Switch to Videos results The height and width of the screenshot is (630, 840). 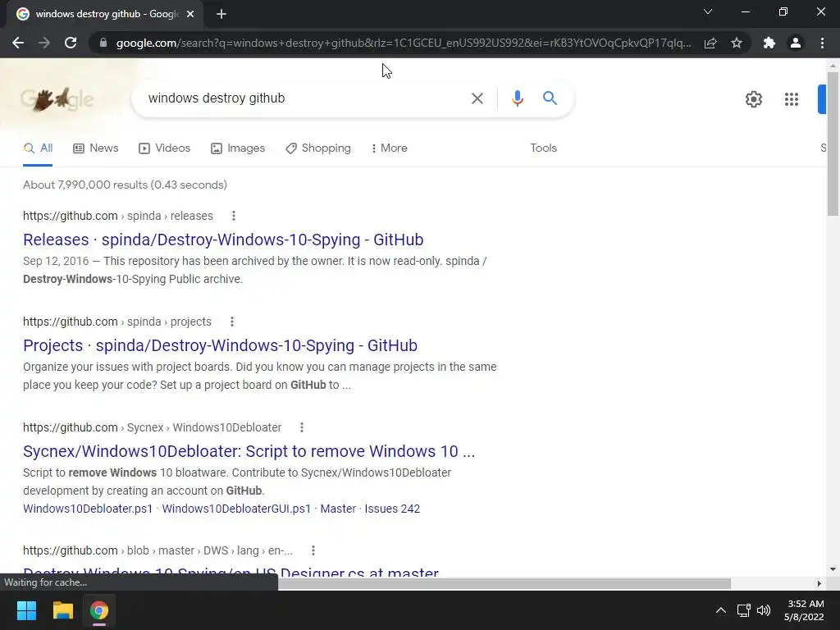[x=164, y=148]
